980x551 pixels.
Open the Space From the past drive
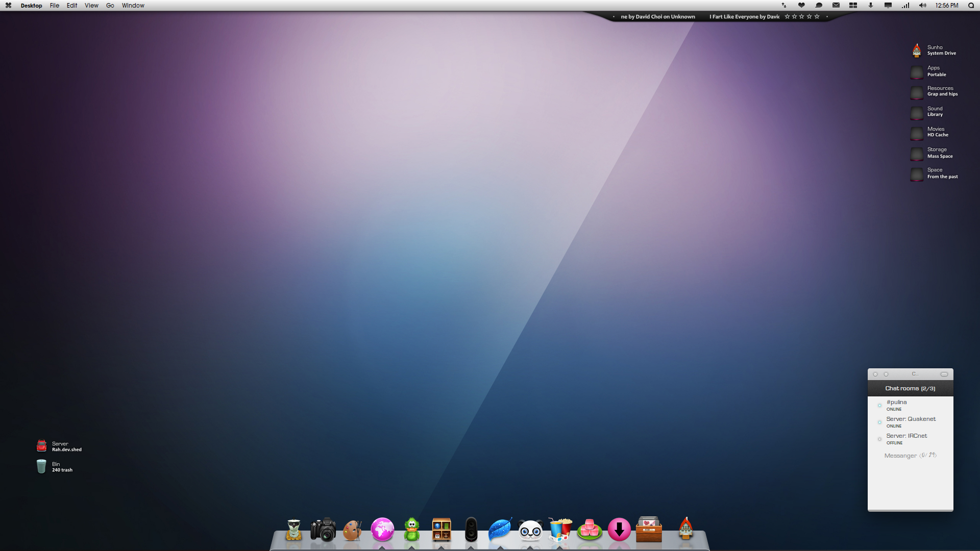[x=917, y=174]
